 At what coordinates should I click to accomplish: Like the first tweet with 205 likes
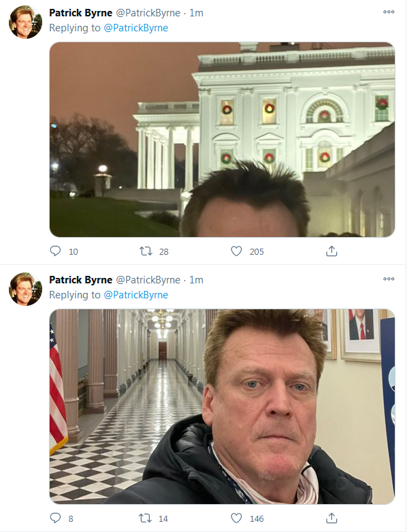click(x=236, y=251)
